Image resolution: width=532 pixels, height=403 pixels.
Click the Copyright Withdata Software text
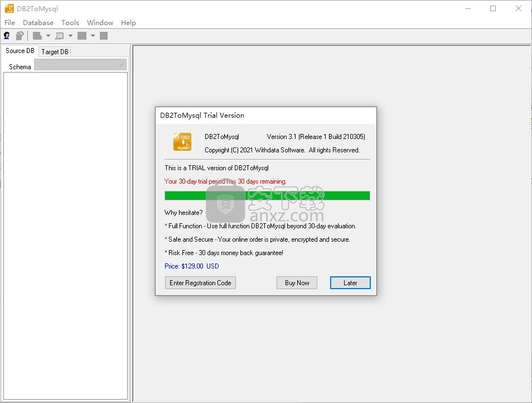click(x=282, y=150)
